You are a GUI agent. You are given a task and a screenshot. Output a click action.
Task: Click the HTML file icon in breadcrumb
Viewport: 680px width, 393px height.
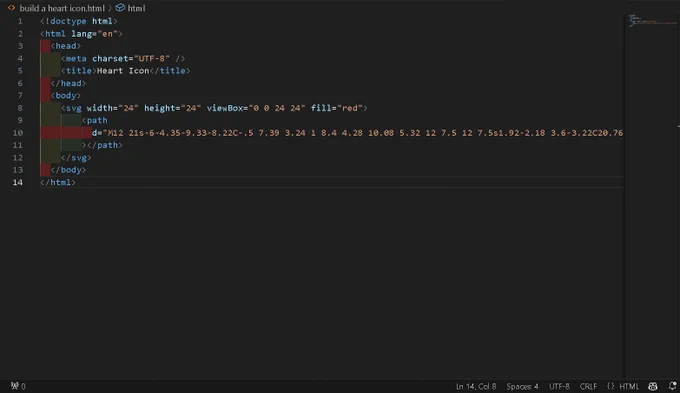(12, 8)
